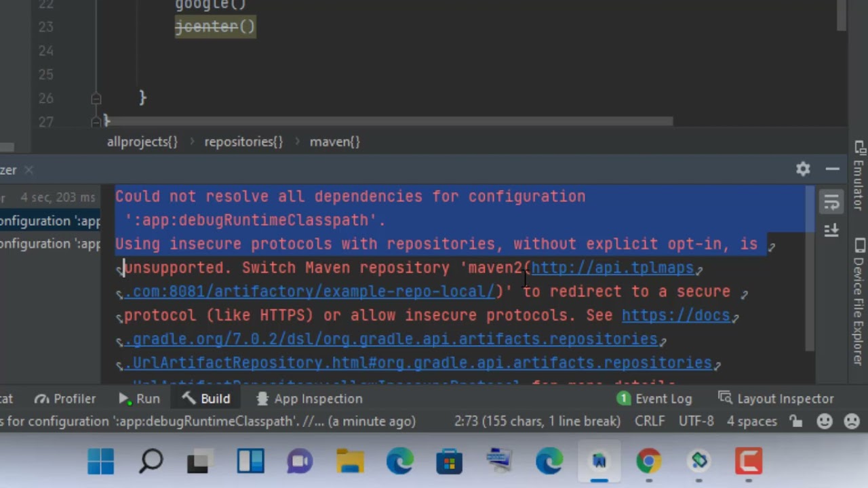Open the https://docs Gradle documentation link
The height and width of the screenshot is (488, 868).
tap(675, 315)
